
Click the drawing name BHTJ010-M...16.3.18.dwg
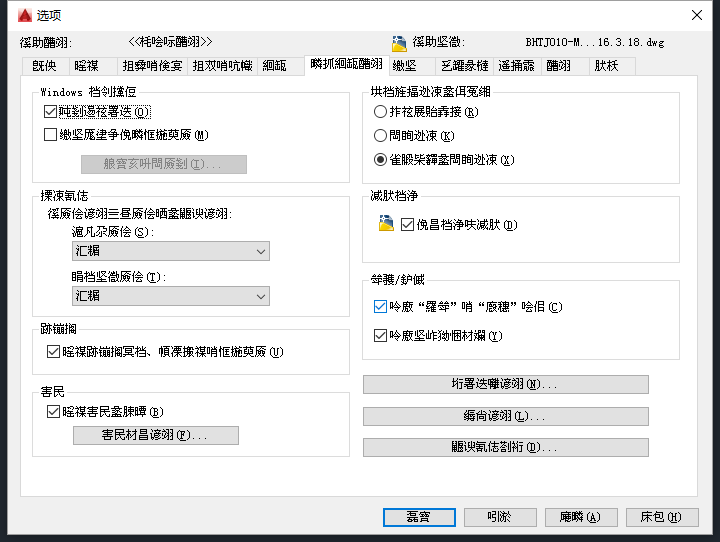tap(595, 42)
